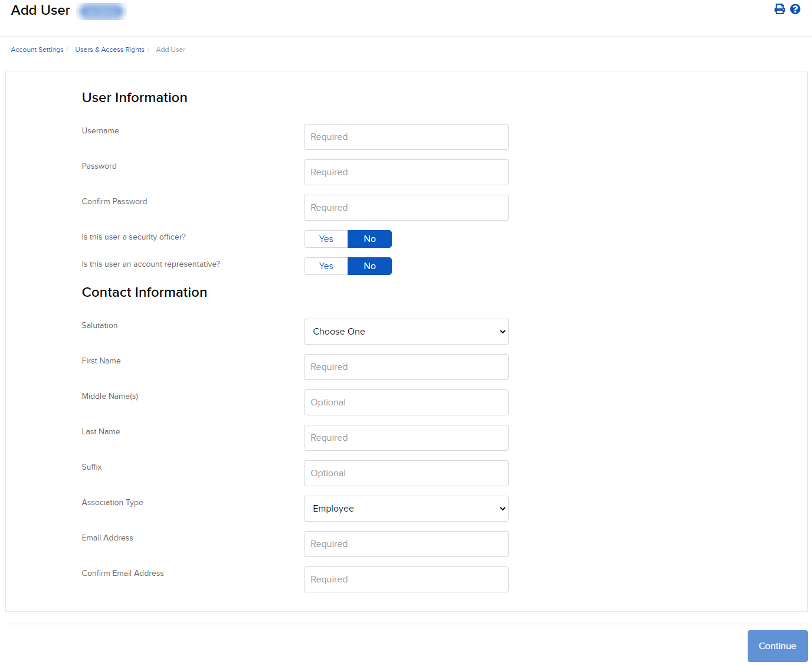The image size is (812, 665).
Task: Set security officer to No
Action: click(x=369, y=239)
